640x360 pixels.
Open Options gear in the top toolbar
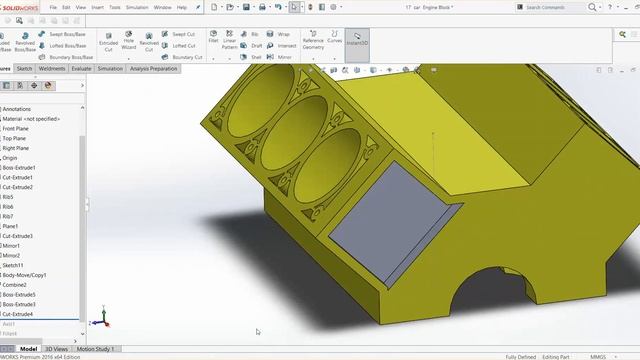click(x=333, y=7)
